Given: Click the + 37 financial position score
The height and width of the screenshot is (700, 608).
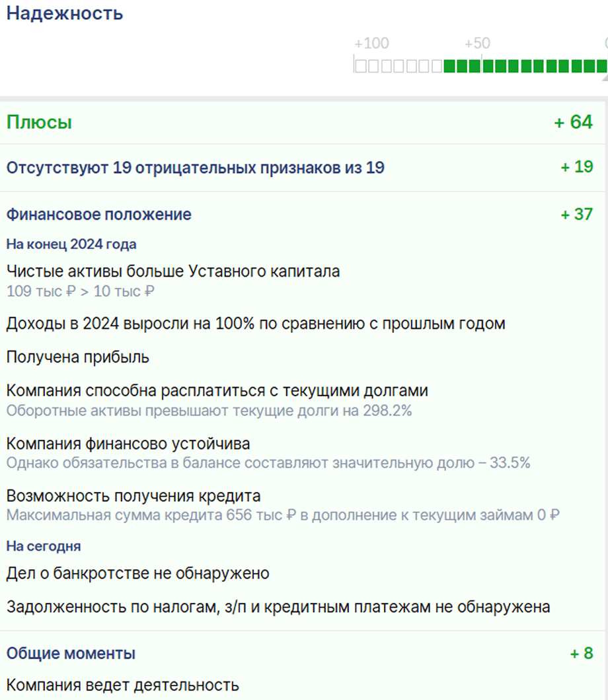Looking at the screenshot, I should pos(577,214).
